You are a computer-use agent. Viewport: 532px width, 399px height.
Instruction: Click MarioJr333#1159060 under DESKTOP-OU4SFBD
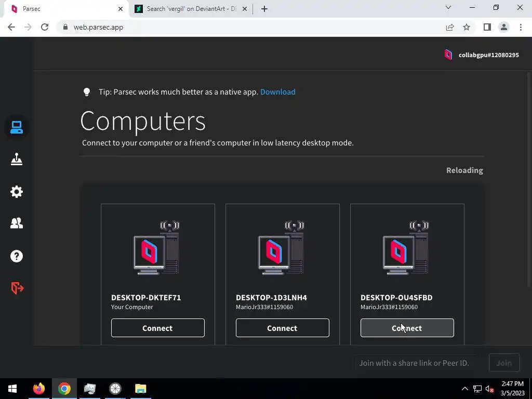point(389,307)
